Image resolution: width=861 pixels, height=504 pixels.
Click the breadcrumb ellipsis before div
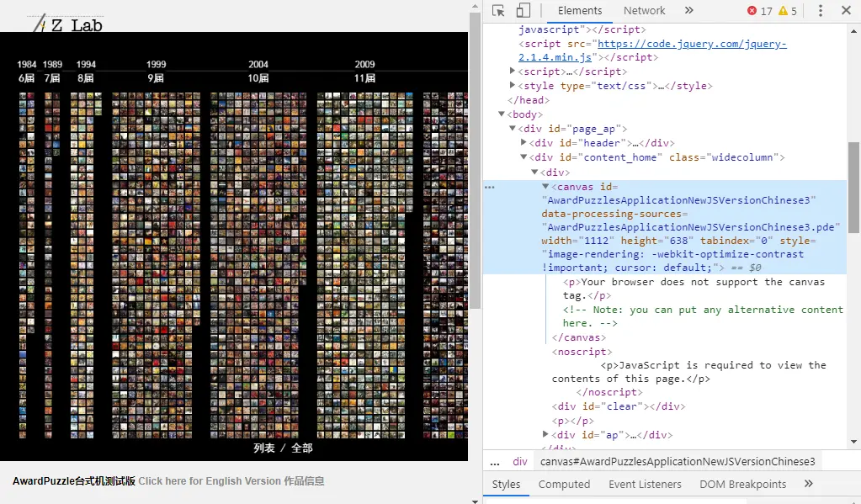coord(495,462)
